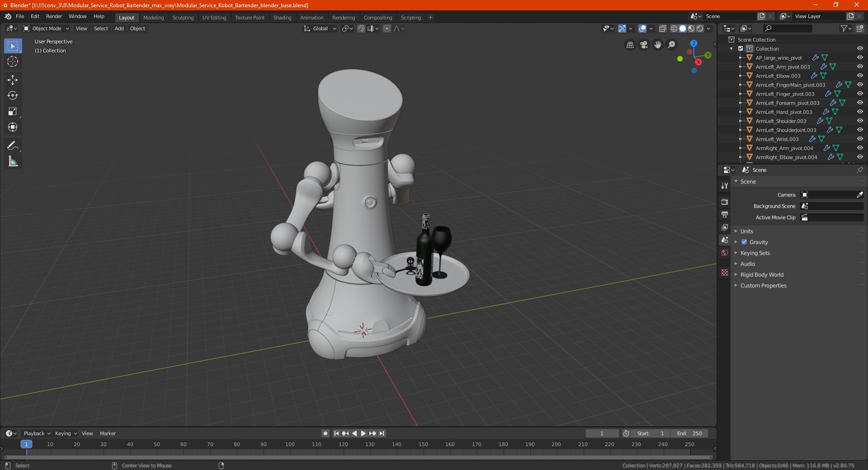Open the World properties tab
868x470 pixels.
725,253
